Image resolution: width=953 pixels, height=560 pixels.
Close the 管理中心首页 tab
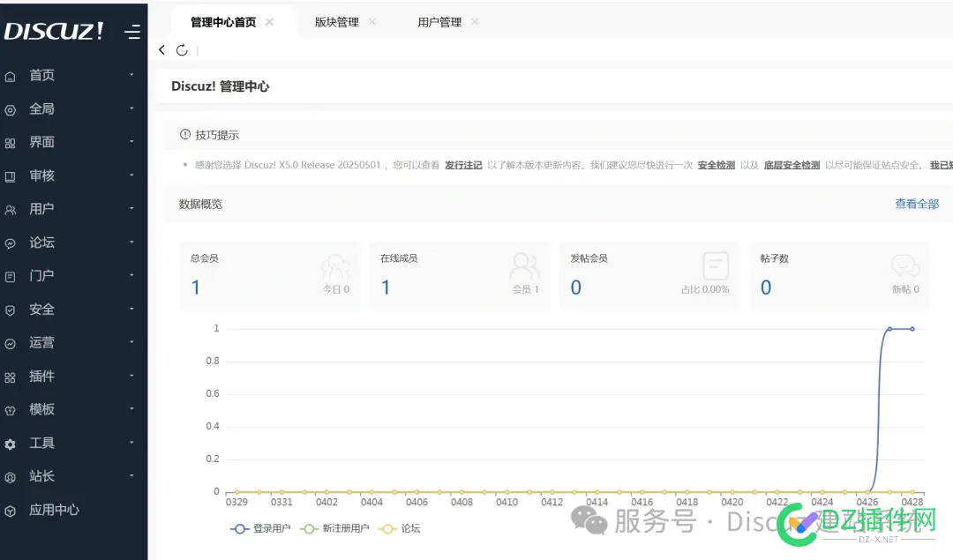pyautogui.click(x=269, y=22)
